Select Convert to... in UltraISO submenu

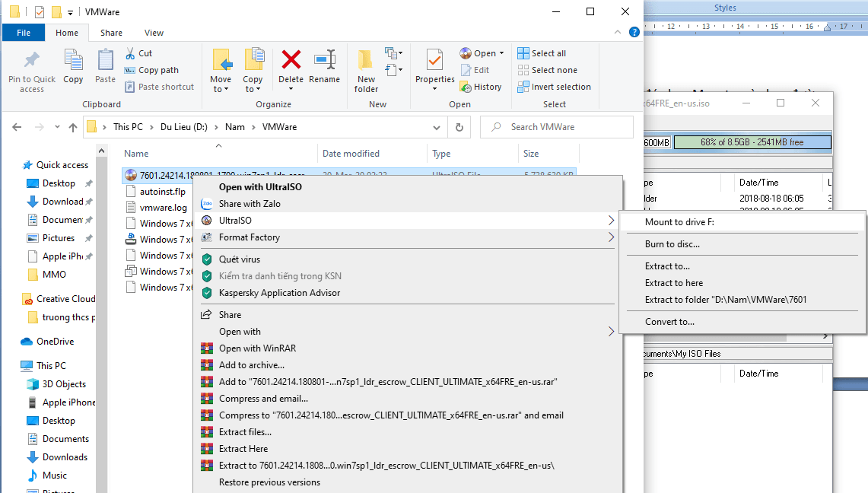pos(669,322)
